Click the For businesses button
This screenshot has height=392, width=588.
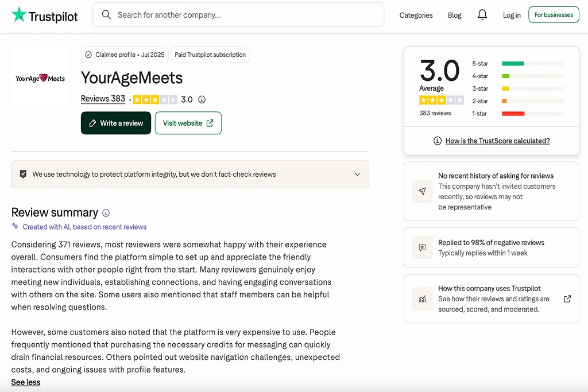[x=554, y=14]
